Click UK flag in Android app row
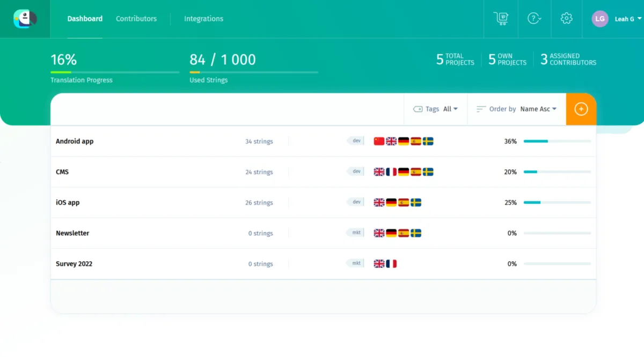 coord(391,142)
